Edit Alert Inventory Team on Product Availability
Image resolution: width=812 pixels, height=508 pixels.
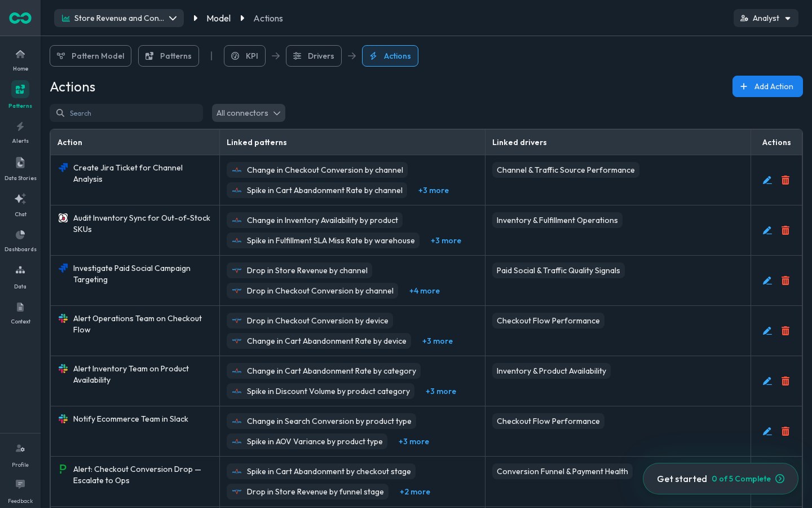767,381
